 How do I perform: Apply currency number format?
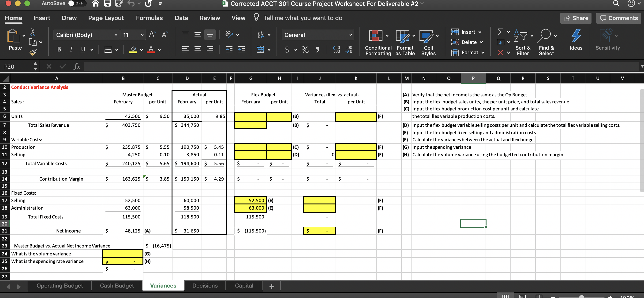point(287,49)
